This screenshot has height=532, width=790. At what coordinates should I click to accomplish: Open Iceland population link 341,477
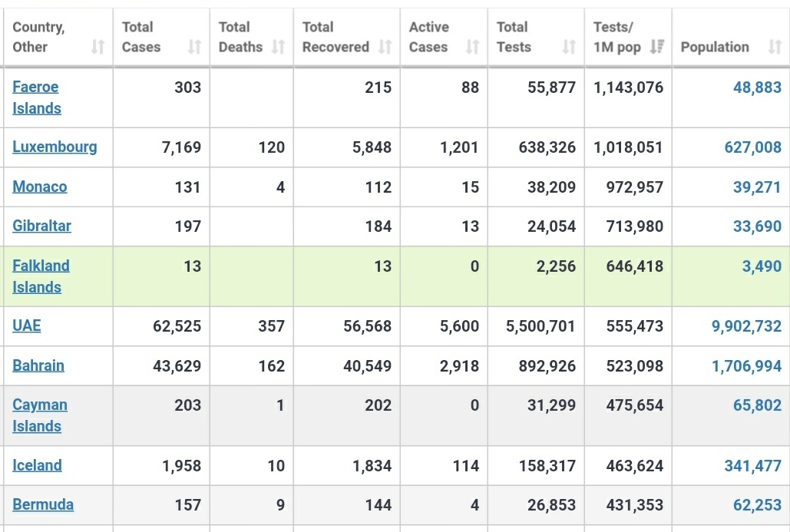[x=752, y=465]
